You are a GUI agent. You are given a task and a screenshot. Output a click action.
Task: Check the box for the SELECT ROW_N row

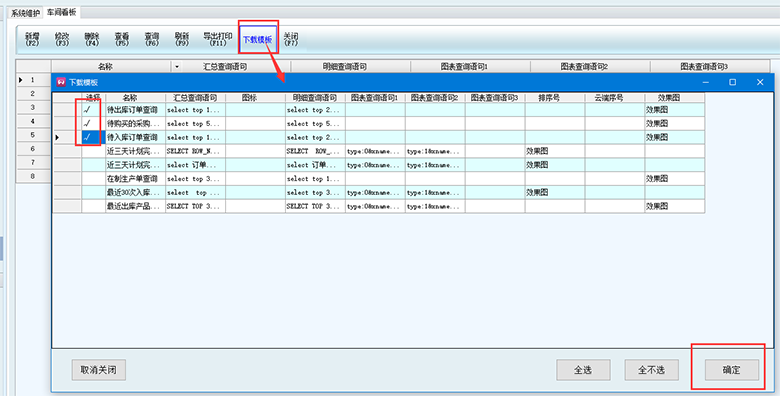(94, 151)
